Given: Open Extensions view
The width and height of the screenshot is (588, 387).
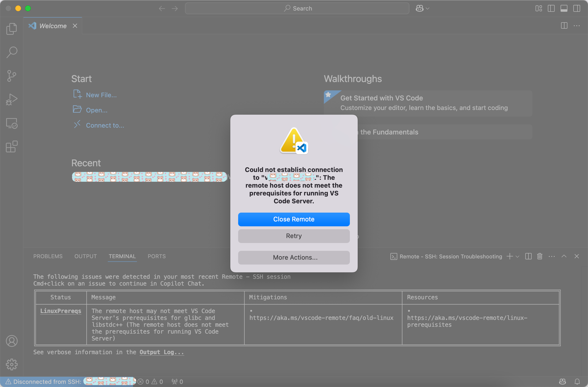Looking at the screenshot, I should click(x=12, y=147).
